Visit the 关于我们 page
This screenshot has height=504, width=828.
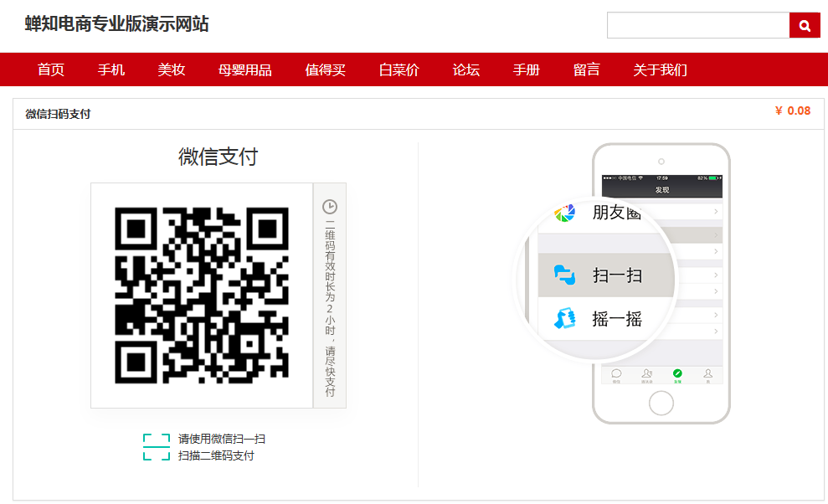660,69
